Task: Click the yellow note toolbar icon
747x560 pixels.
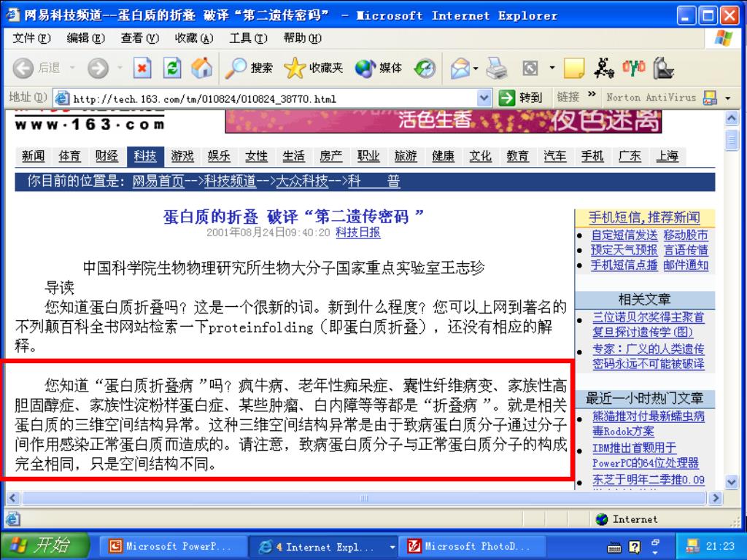Action: 573,68
